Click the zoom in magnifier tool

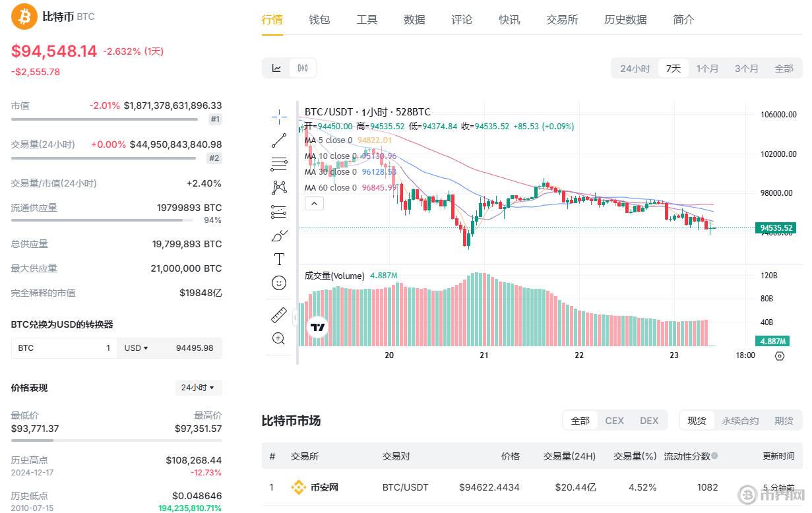(279, 338)
